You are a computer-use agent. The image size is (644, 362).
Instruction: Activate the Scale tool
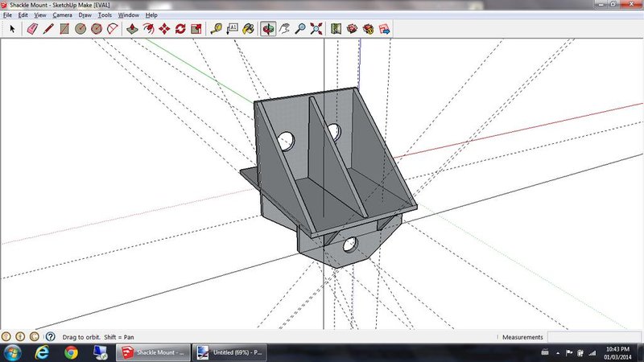[196, 29]
